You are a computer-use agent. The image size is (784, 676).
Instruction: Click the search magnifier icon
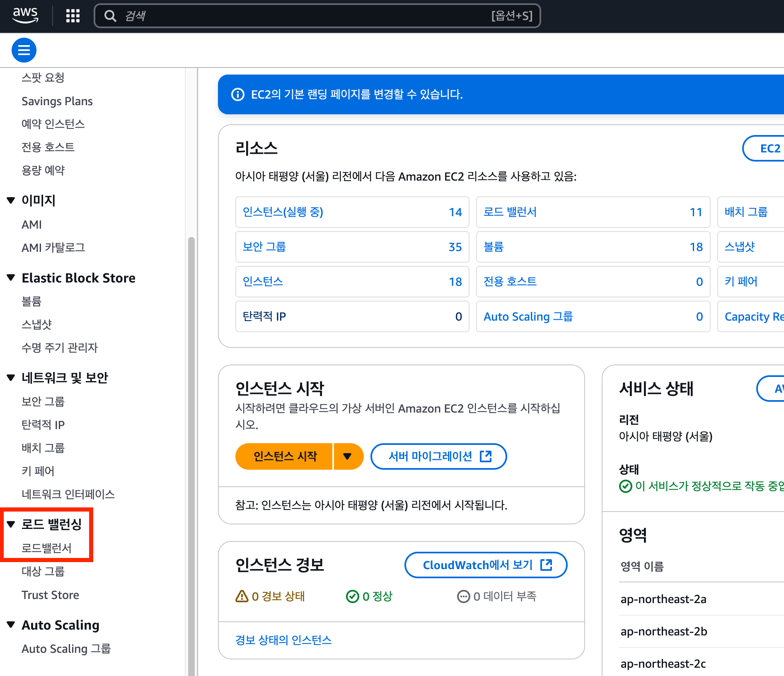[x=110, y=16]
